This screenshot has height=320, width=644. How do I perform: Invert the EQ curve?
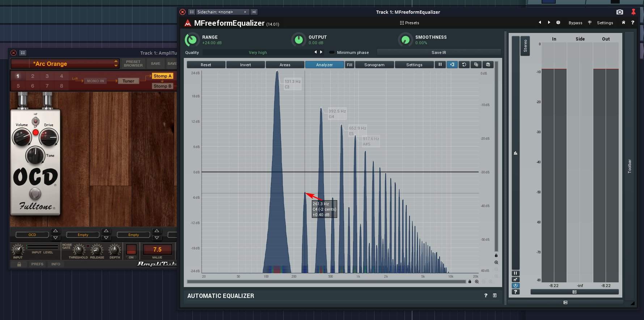point(245,65)
